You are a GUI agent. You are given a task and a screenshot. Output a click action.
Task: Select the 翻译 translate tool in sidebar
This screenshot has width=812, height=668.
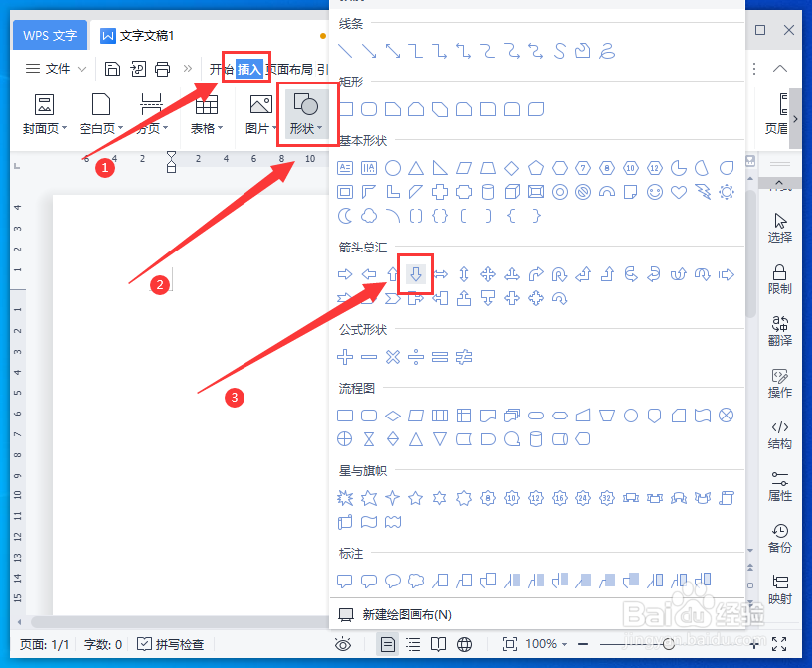click(x=779, y=326)
